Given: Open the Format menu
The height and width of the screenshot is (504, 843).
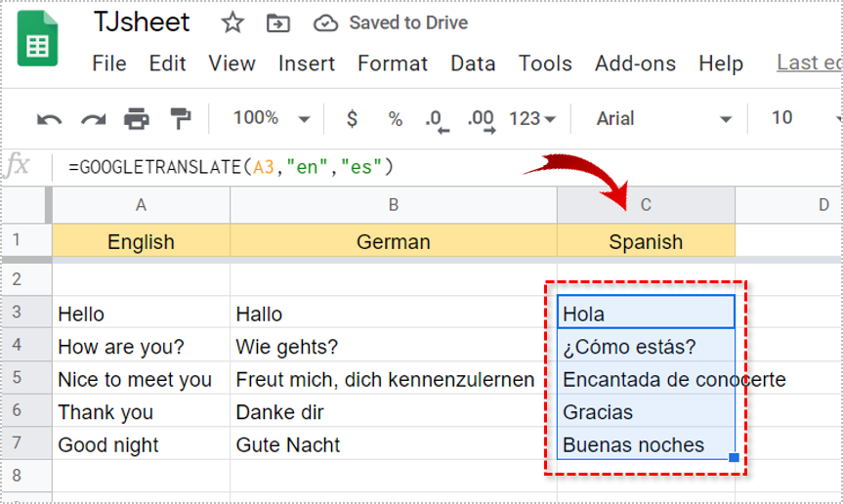Looking at the screenshot, I should [393, 63].
